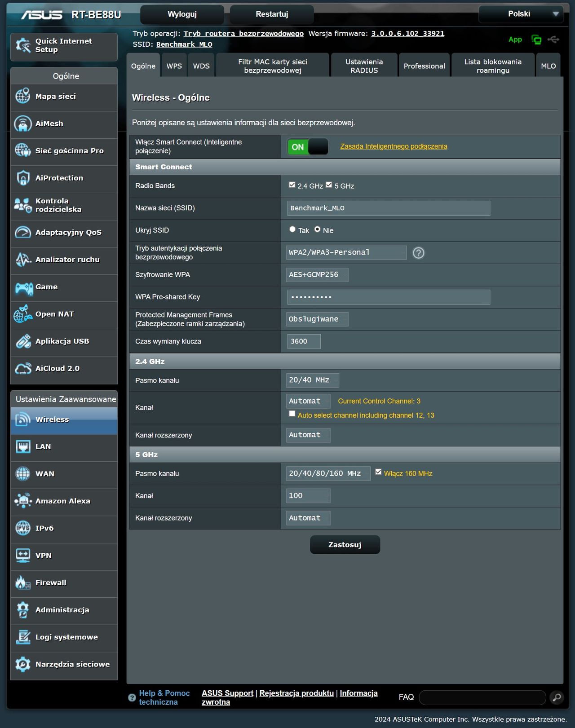
Task: Open the Amazon Alexa icon
Action: [x=22, y=501]
